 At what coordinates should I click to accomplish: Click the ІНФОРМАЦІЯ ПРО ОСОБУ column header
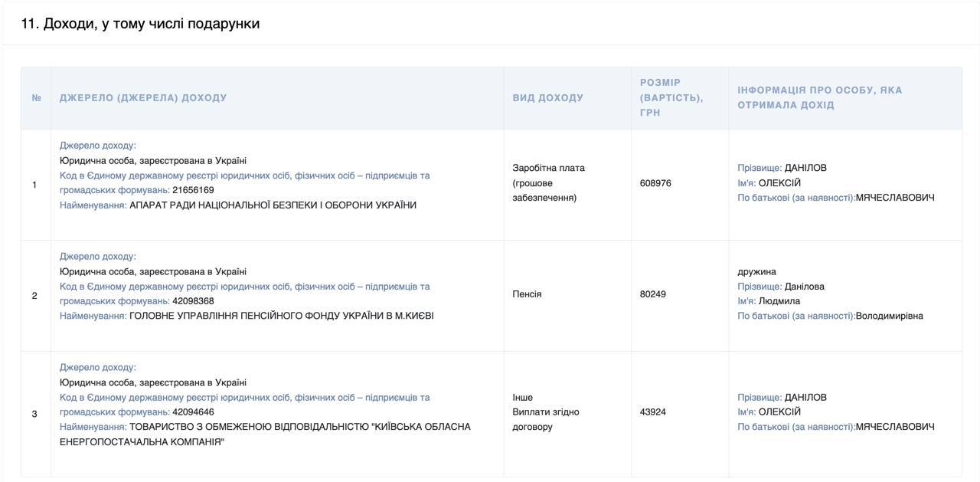pos(819,97)
